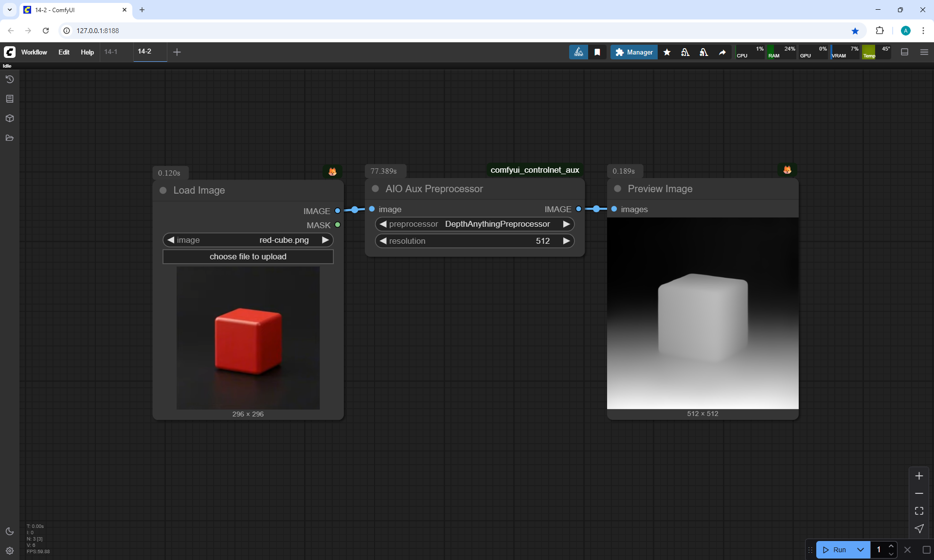Click the Manager button
This screenshot has height=560, width=934.
[634, 52]
